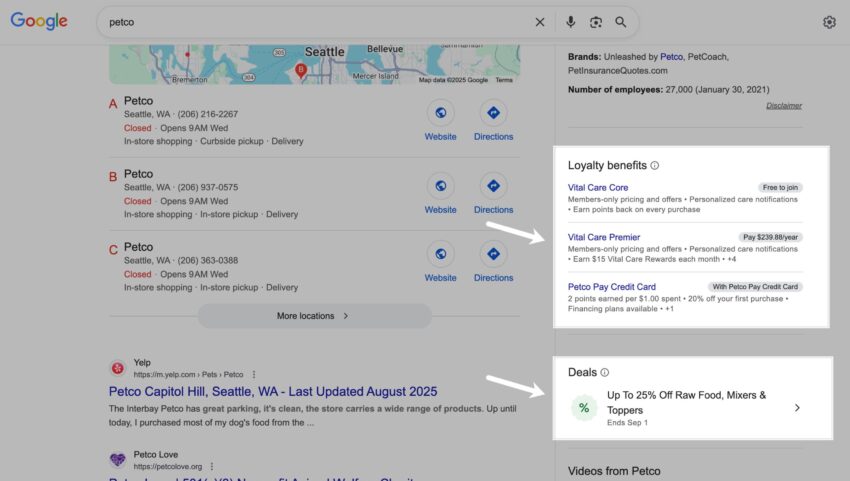Open map Terms link

(x=504, y=80)
